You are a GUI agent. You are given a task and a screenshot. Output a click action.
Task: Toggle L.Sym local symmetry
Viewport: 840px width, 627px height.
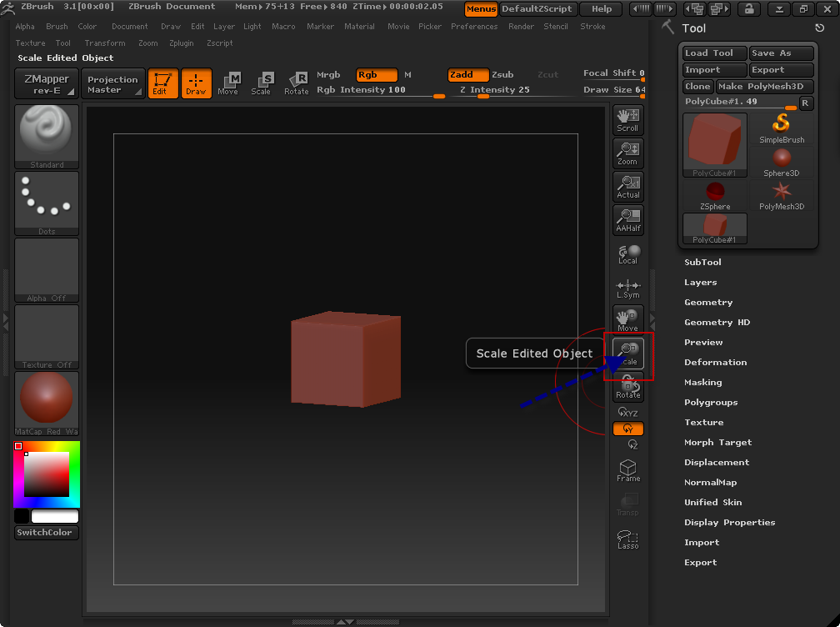pos(627,288)
